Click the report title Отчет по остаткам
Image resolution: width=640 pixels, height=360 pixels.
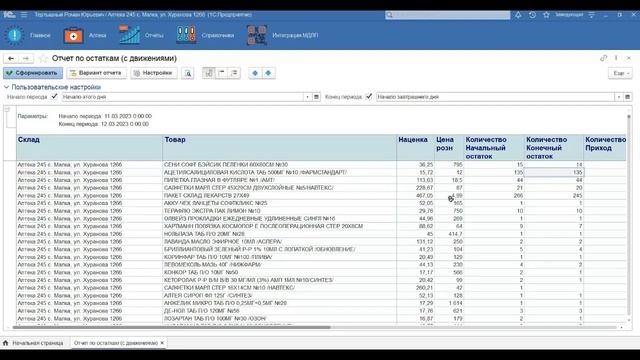[x=114, y=58]
